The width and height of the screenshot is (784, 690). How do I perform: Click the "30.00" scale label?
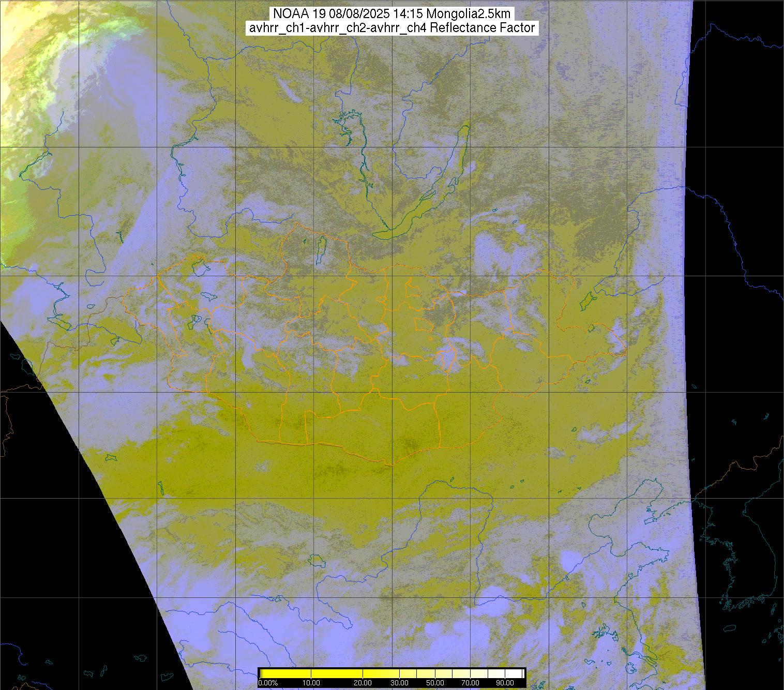pos(399,683)
